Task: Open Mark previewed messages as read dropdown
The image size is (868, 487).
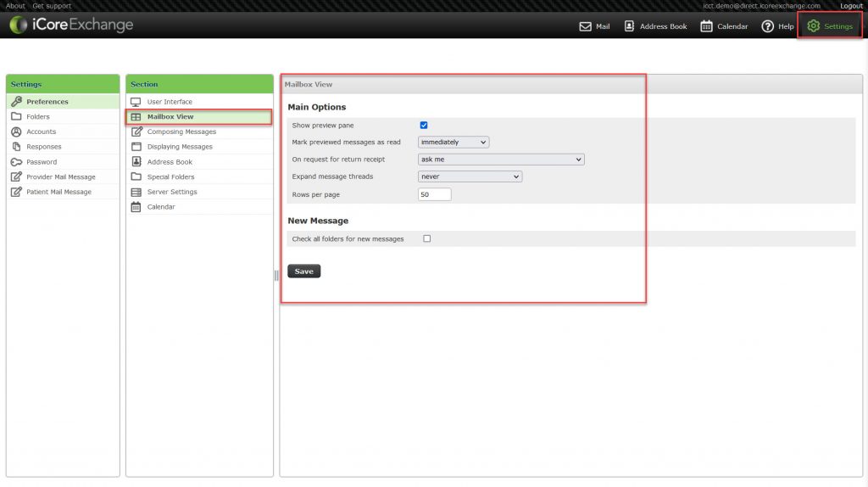Action: pos(453,143)
